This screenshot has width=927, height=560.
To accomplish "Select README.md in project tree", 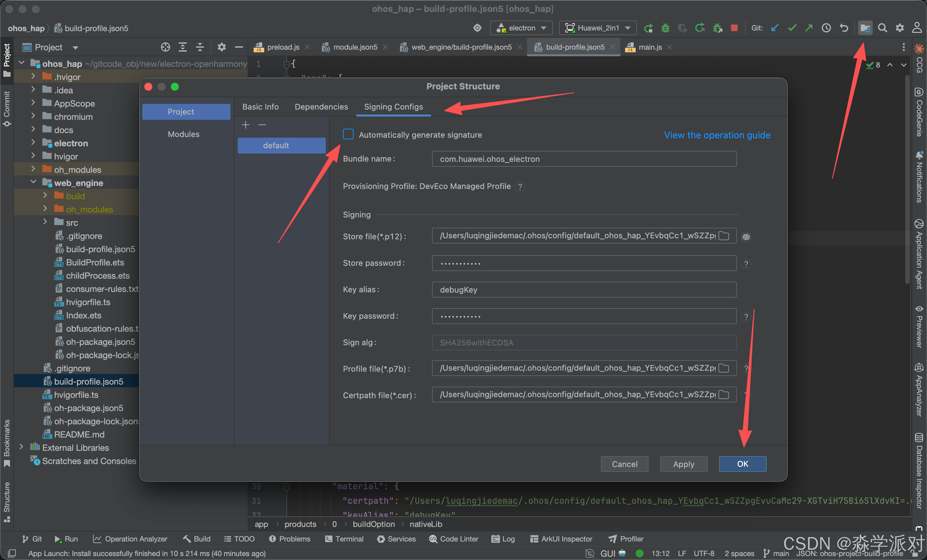I will 79,434.
